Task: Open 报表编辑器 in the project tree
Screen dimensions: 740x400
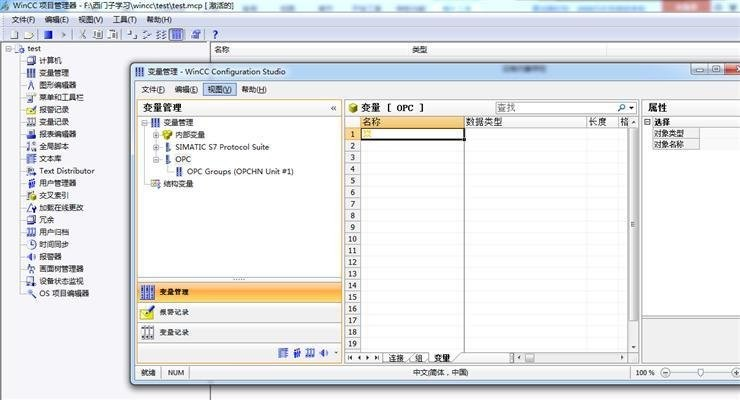Action: pyautogui.click(x=58, y=134)
